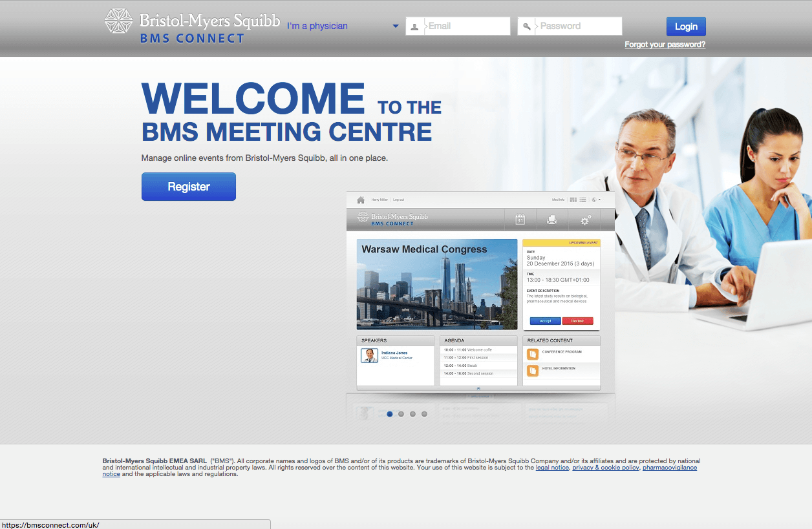This screenshot has height=529, width=812.
Task: Click "Log out" in the preview slide
Action: tap(398, 200)
